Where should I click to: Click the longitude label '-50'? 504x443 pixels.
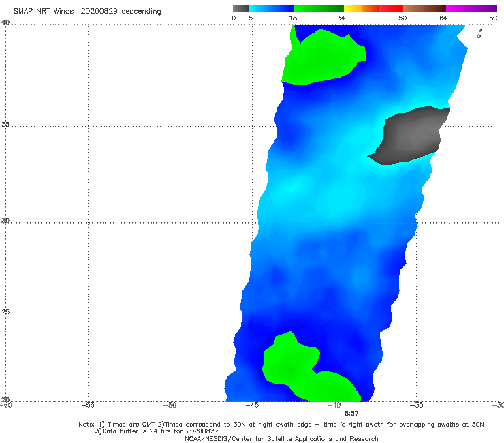coord(170,405)
